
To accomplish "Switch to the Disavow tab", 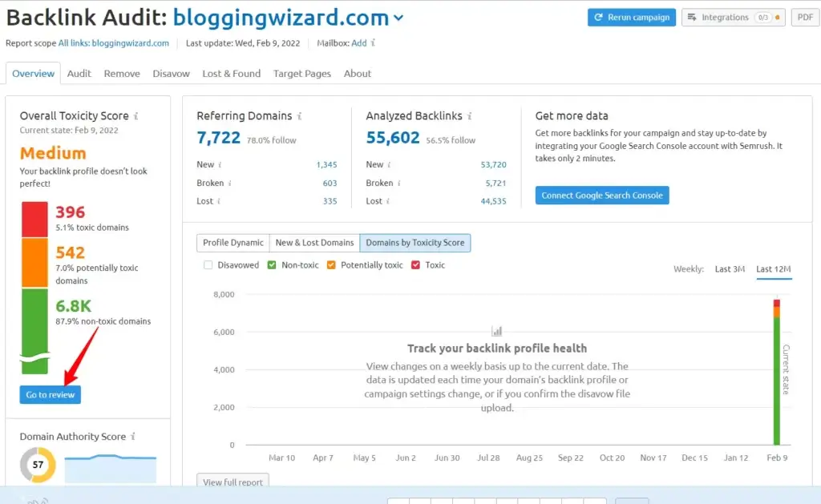I will [171, 74].
